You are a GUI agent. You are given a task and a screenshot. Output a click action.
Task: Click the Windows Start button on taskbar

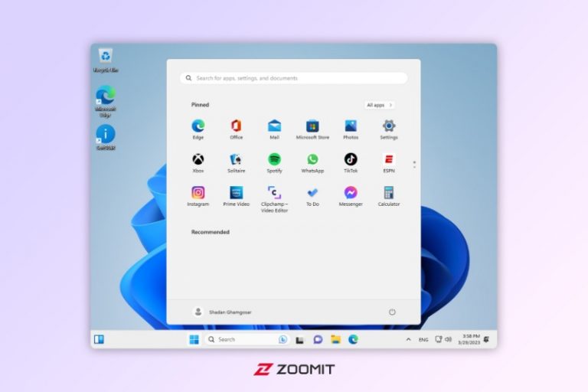(x=194, y=339)
